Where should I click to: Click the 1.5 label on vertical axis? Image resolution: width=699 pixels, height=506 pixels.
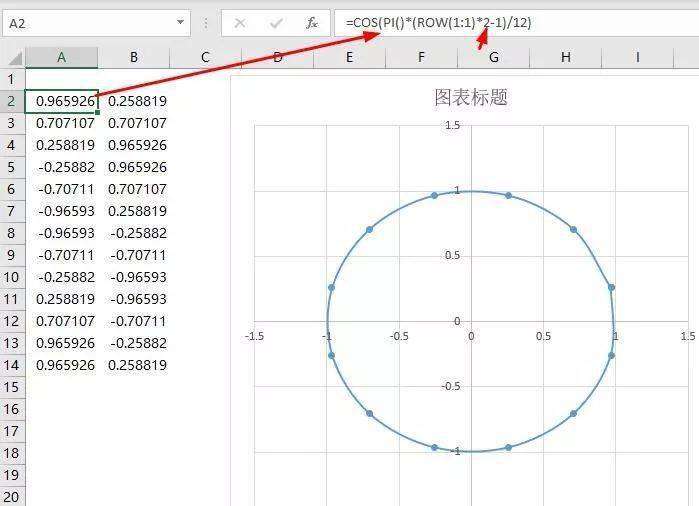[x=452, y=125]
